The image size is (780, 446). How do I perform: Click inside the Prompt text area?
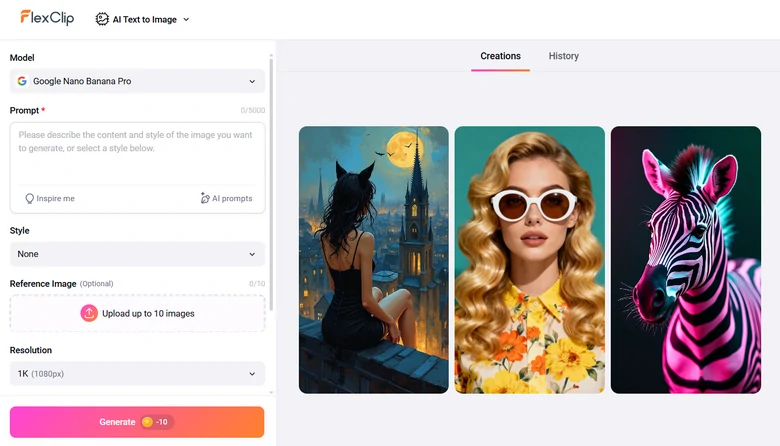(x=137, y=154)
